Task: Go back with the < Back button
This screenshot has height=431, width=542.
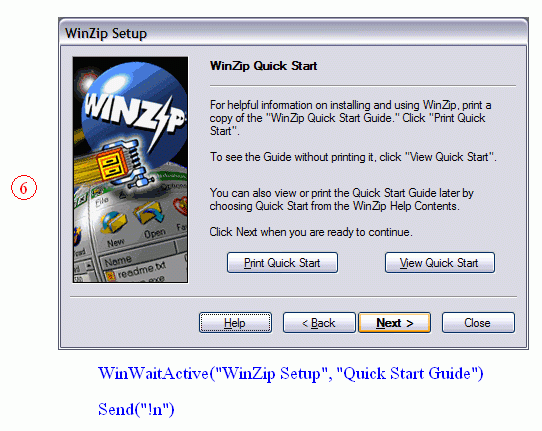Action: (319, 323)
